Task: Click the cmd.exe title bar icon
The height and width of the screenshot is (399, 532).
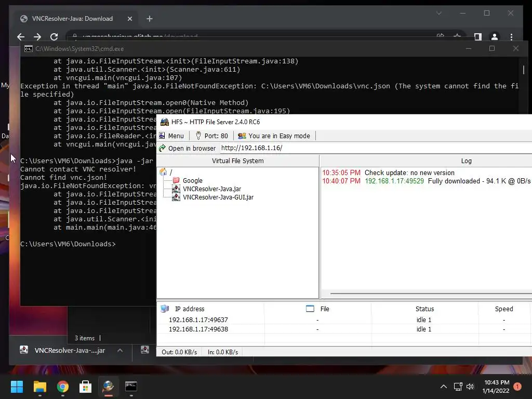Action: coord(29,49)
